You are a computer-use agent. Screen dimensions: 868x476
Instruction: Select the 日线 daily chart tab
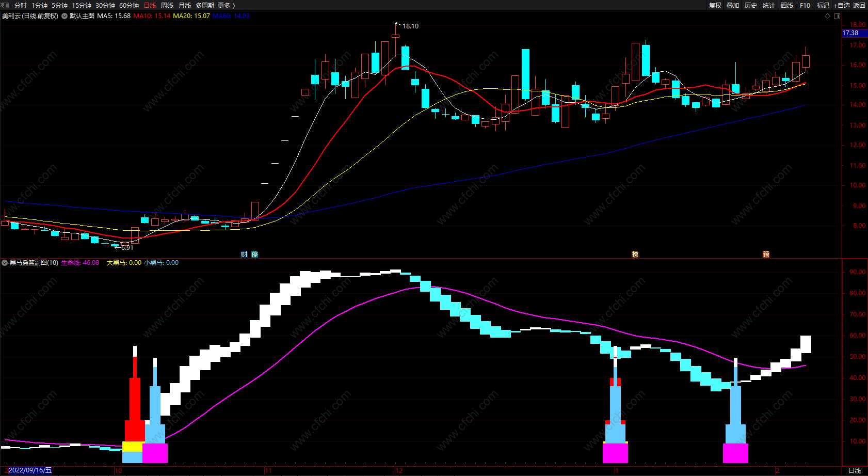pos(150,6)
